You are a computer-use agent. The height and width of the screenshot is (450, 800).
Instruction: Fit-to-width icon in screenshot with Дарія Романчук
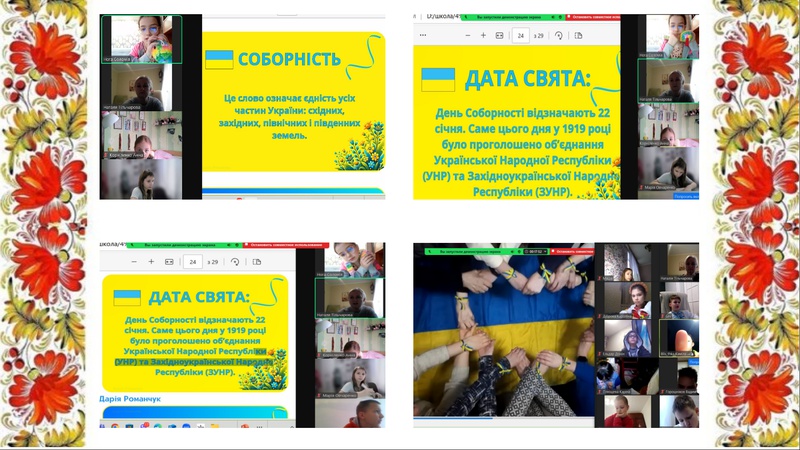tap(169, 262)
